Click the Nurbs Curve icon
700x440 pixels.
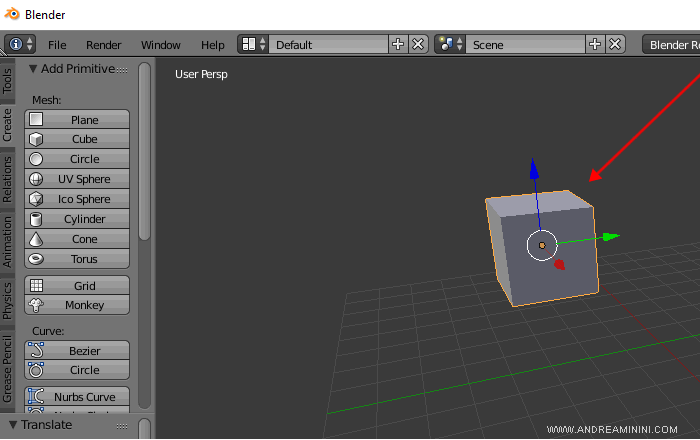click(36, 396)
